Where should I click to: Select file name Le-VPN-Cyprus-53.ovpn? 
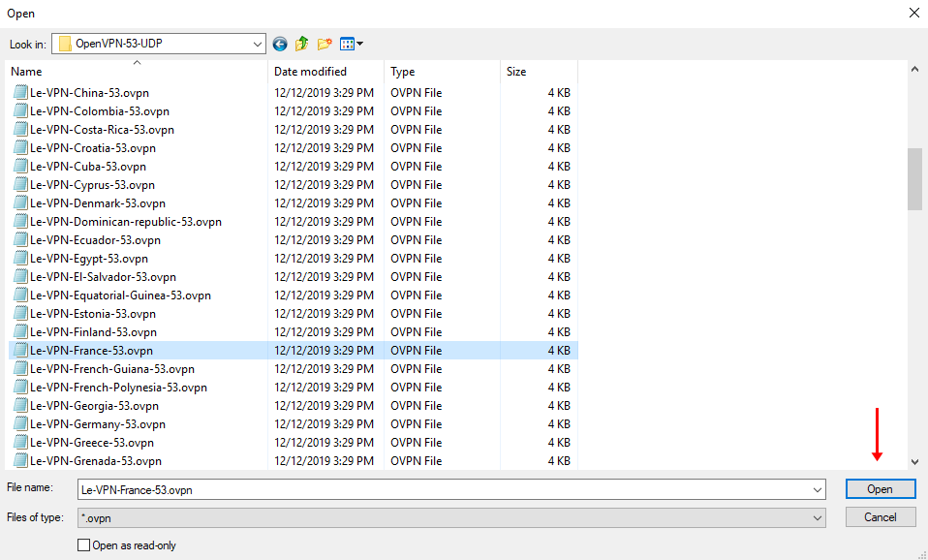point(92,184)
